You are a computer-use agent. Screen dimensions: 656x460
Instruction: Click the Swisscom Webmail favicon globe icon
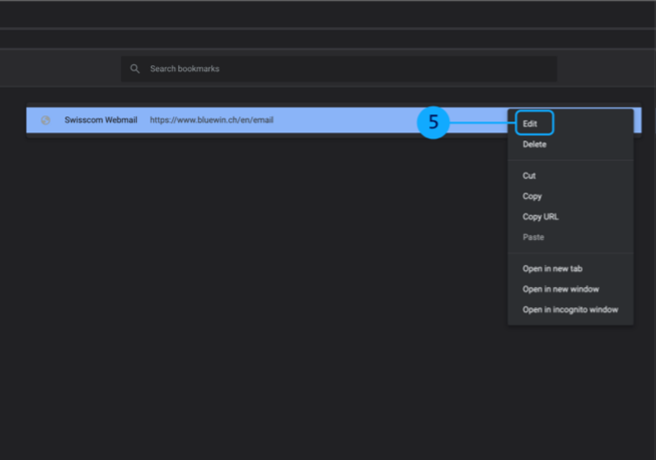[45, 120]
